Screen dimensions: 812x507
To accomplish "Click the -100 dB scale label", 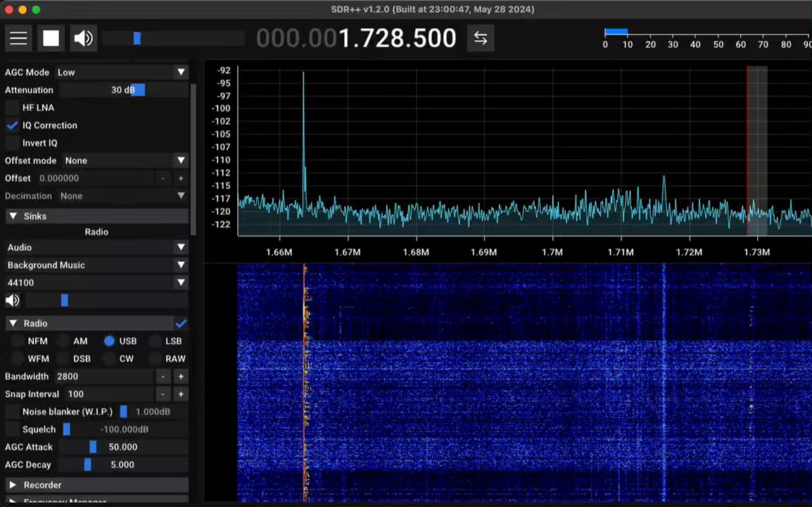I will click(221, 108).
